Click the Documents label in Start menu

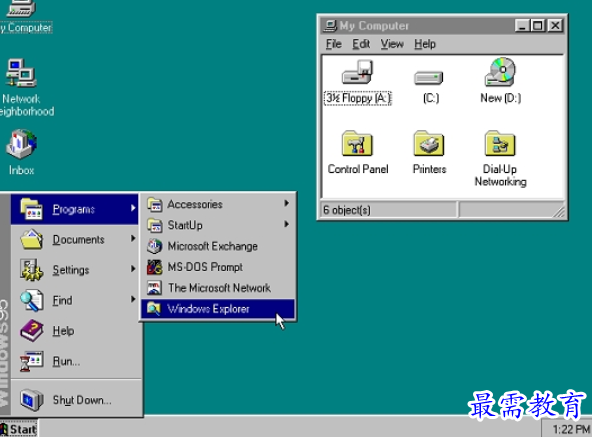coord(79,240)
